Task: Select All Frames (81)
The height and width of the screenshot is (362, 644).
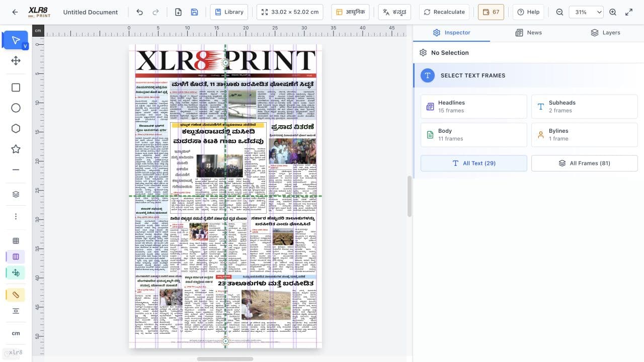Action: tap(585, 163)
